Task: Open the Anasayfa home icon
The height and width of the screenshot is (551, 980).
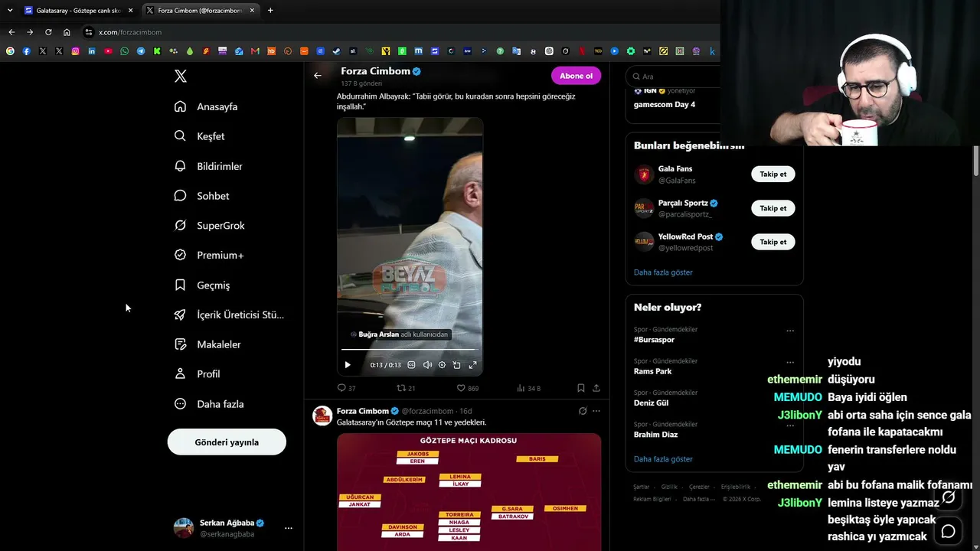Action: (x=180, y=106)
